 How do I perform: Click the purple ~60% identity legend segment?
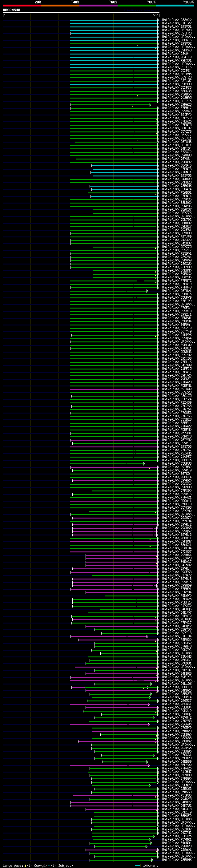(99, 6)
